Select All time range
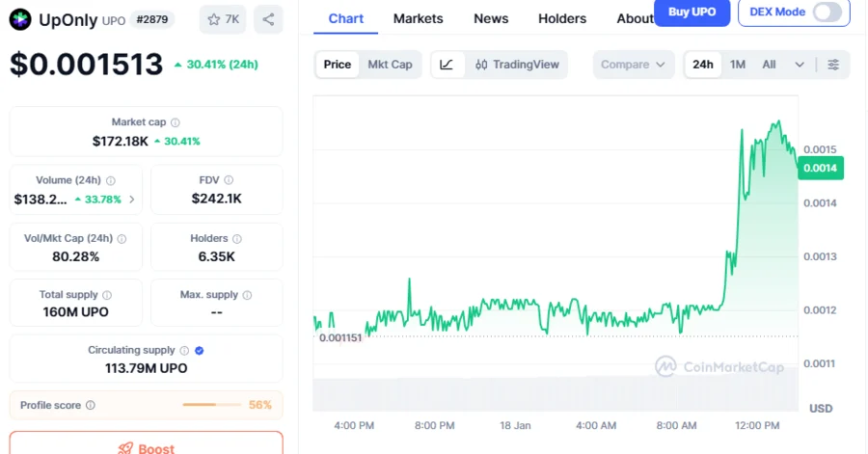The width and height of the screenshot is (868, 454). coord(769,65)
